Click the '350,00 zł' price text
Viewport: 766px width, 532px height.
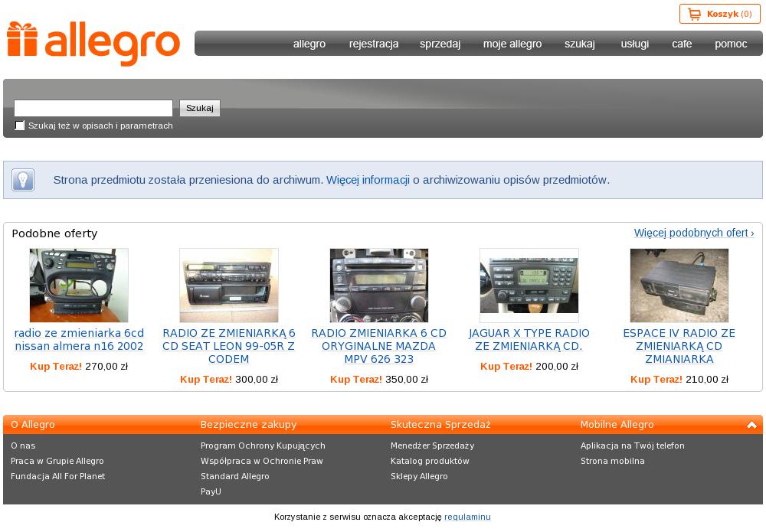click(407, 379)
